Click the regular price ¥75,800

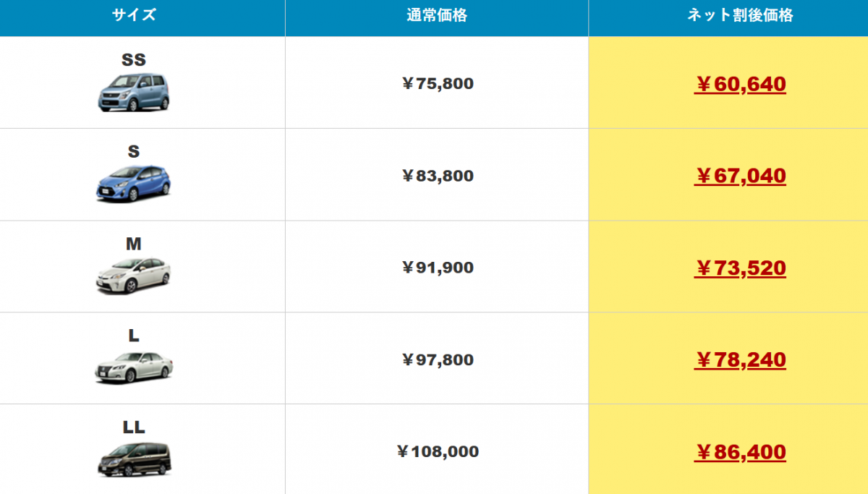click(x=437, y=84)
